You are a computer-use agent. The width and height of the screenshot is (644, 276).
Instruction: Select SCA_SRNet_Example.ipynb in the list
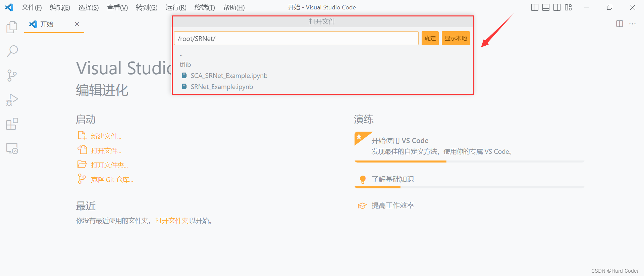[322, 76]
